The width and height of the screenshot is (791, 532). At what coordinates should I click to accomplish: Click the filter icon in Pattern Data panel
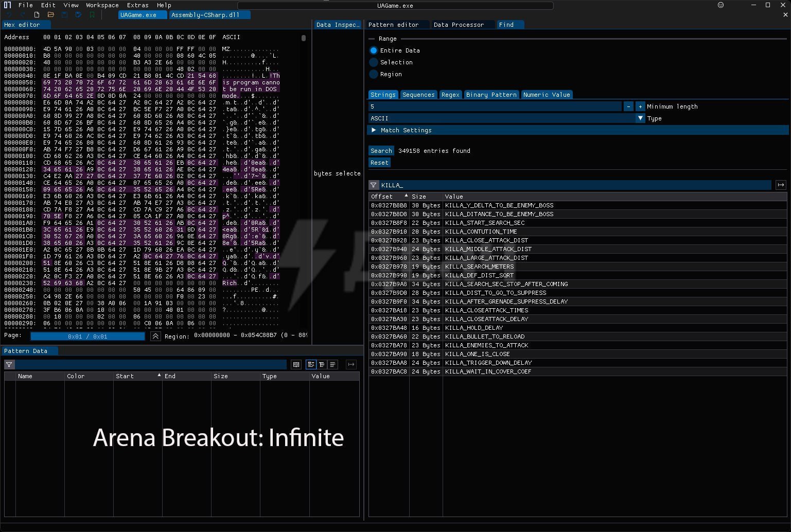pos(9,364)
